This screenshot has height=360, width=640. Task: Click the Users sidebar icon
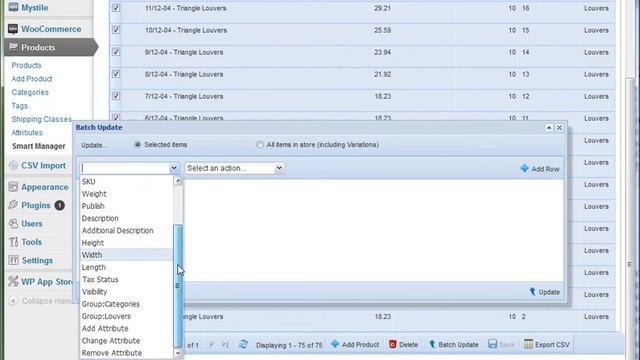(13, 223)
